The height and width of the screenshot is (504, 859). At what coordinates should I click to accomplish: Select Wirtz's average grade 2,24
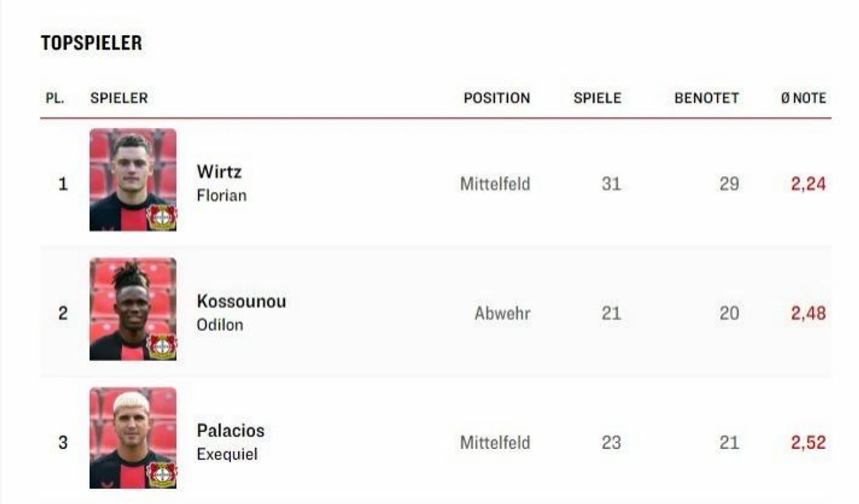point(808,184)
